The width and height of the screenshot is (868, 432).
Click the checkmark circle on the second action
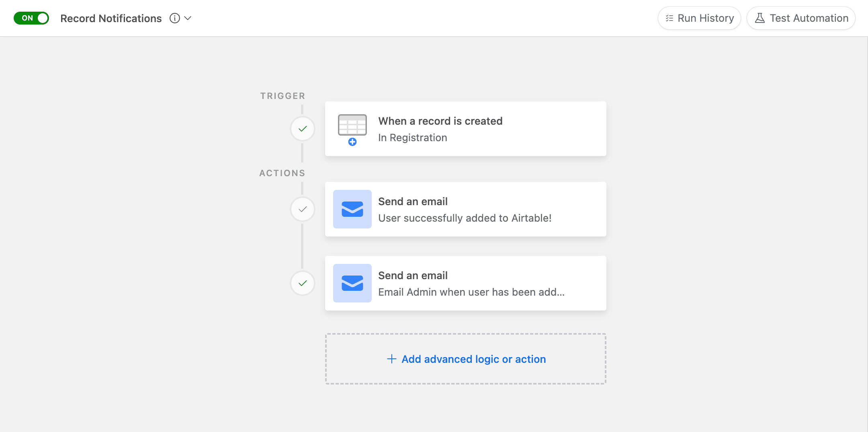[x=303, y=209]
